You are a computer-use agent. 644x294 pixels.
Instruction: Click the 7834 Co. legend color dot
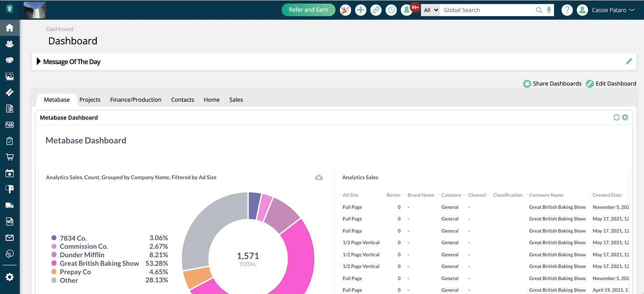coord(54,238)
